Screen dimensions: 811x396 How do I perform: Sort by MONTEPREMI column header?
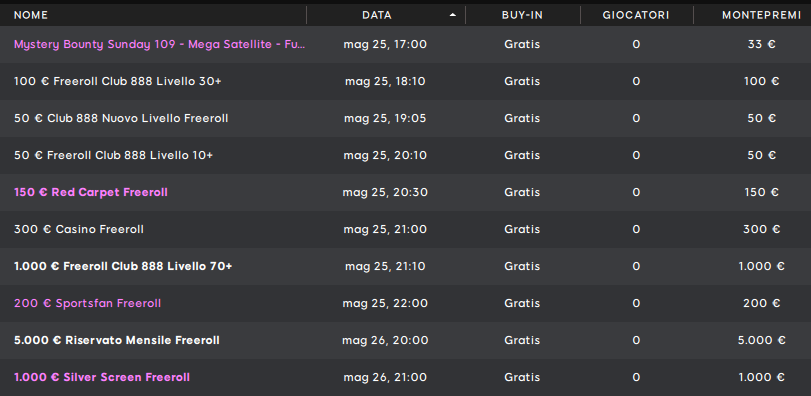[x=761, y=15]
